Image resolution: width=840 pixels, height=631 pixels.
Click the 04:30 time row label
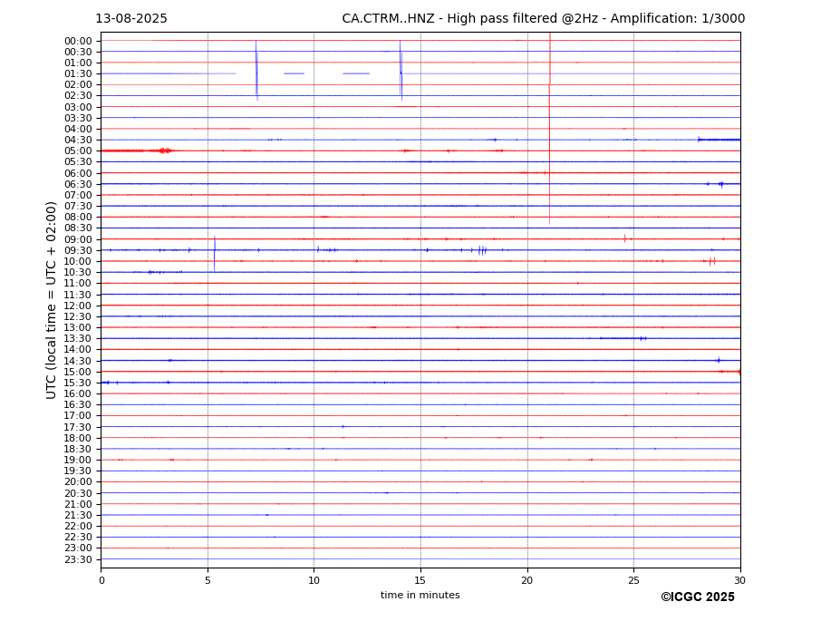point(78,140)
